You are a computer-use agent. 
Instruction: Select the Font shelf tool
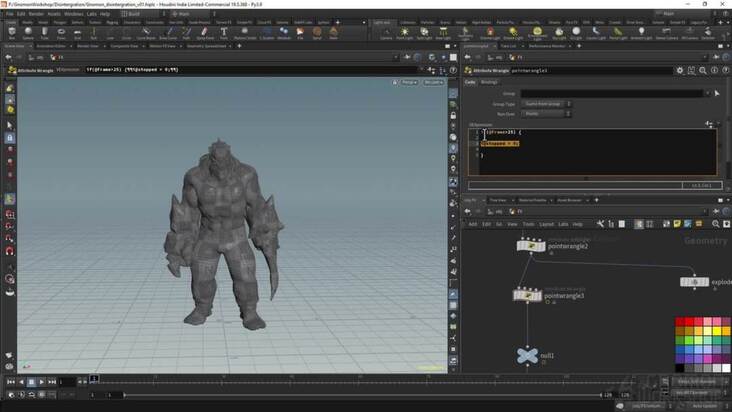(x=224, y=33)
